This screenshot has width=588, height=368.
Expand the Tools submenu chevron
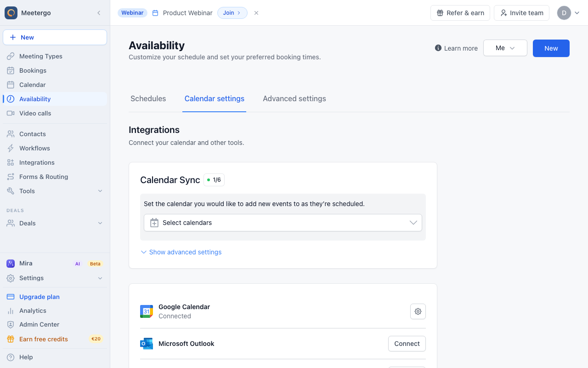[100, 191]
